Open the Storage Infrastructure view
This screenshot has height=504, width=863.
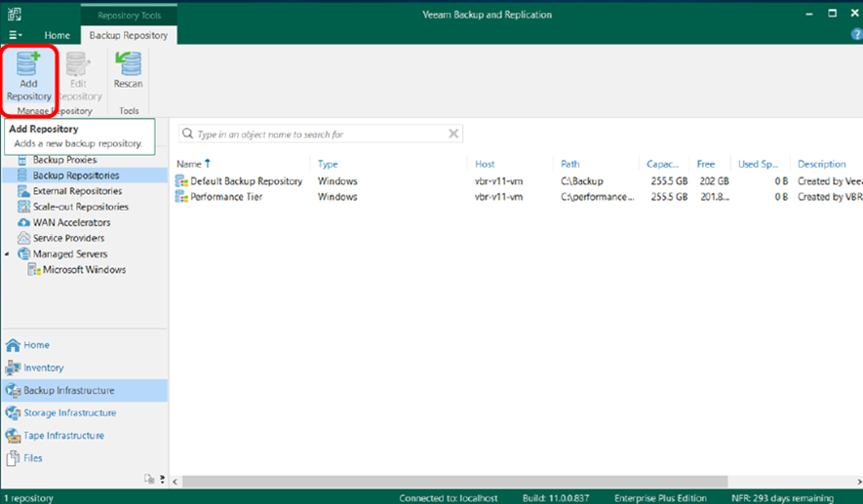pos(85,412)
